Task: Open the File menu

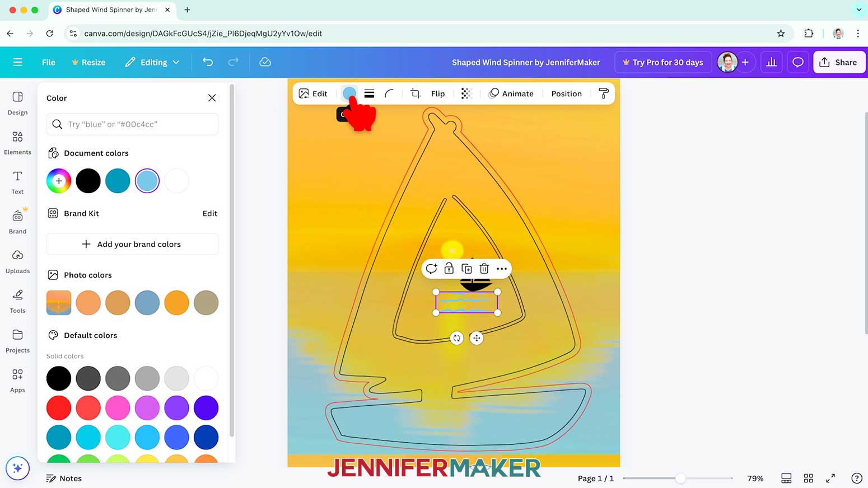Action: point(49,62)
